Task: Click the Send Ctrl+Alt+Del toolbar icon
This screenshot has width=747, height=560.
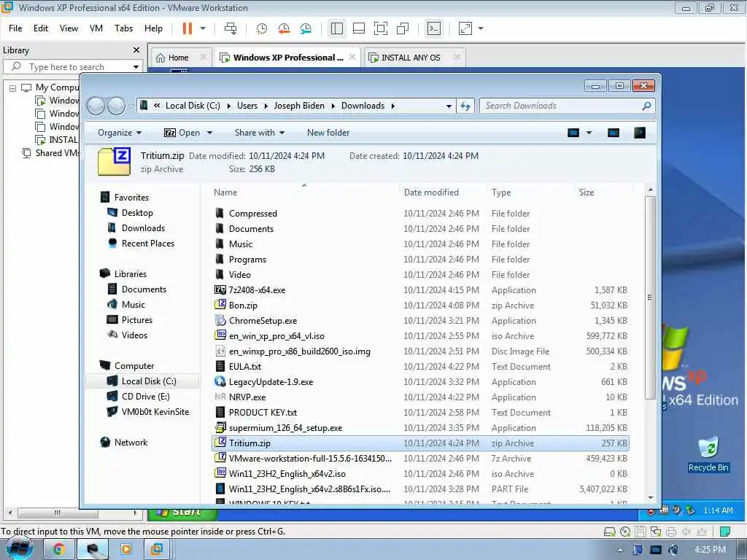Action: coord(231,28)
